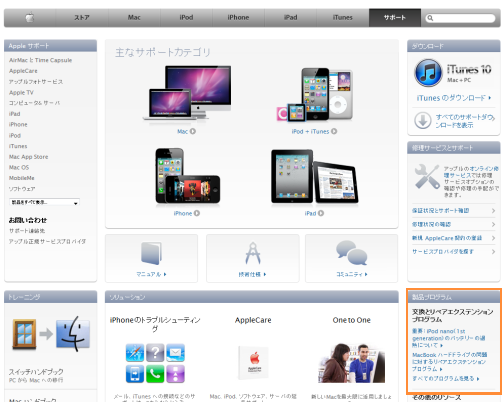
Task: Click the AppleCare box product image
Action: [253, 363]
